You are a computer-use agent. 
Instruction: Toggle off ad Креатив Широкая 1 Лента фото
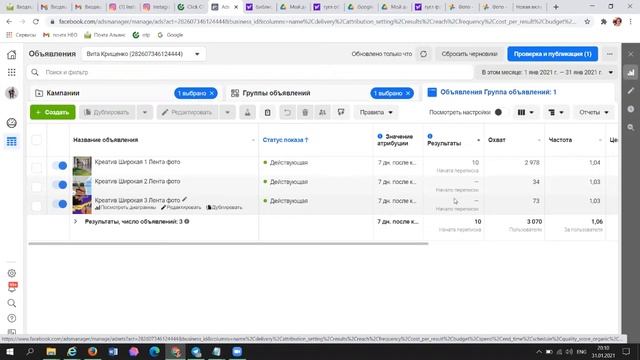(x=60, y=165)
